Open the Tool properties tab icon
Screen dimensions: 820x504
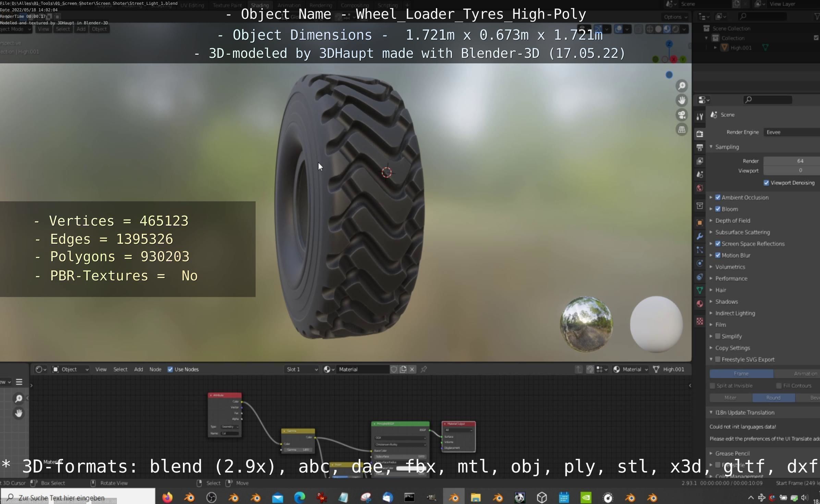[700, 117]
